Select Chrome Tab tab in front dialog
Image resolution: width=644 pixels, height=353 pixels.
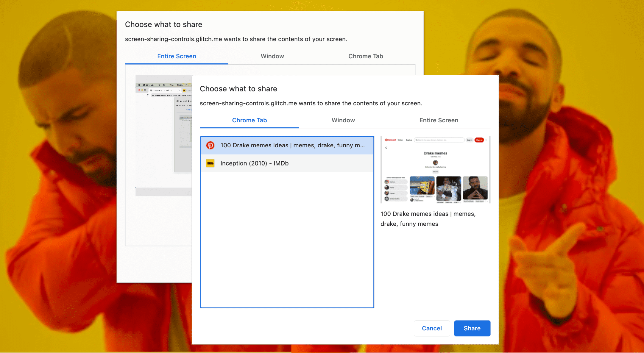[249, 121]
